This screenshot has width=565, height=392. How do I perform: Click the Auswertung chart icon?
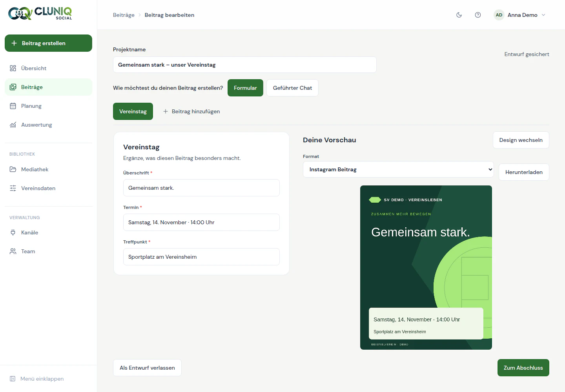(13, 125)
